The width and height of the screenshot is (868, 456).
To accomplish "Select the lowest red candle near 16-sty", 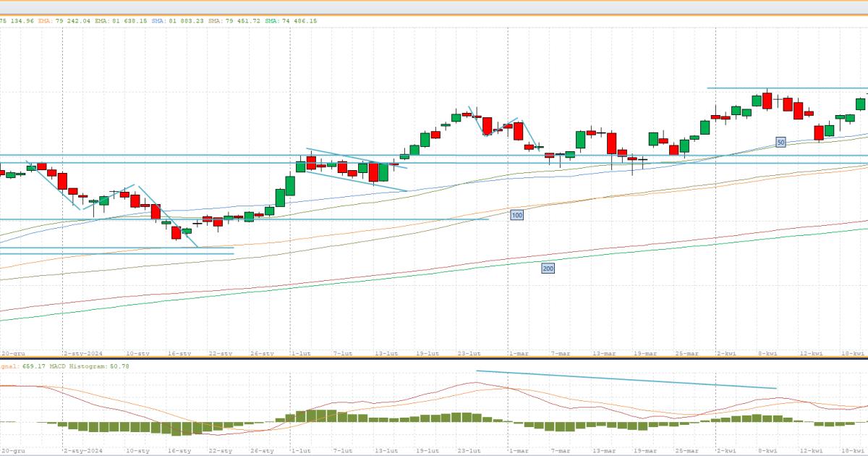I will (176, 232).
